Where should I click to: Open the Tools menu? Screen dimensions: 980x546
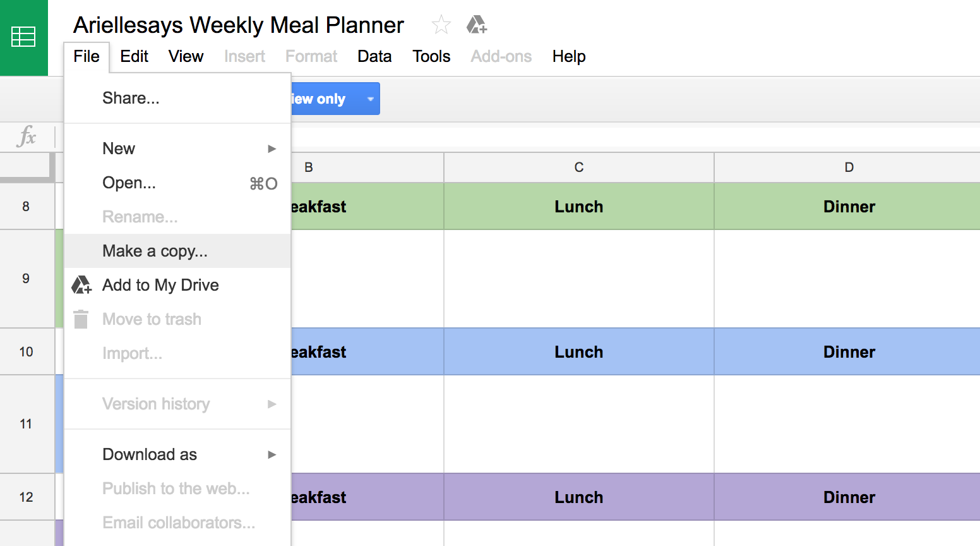click(431, 56)
